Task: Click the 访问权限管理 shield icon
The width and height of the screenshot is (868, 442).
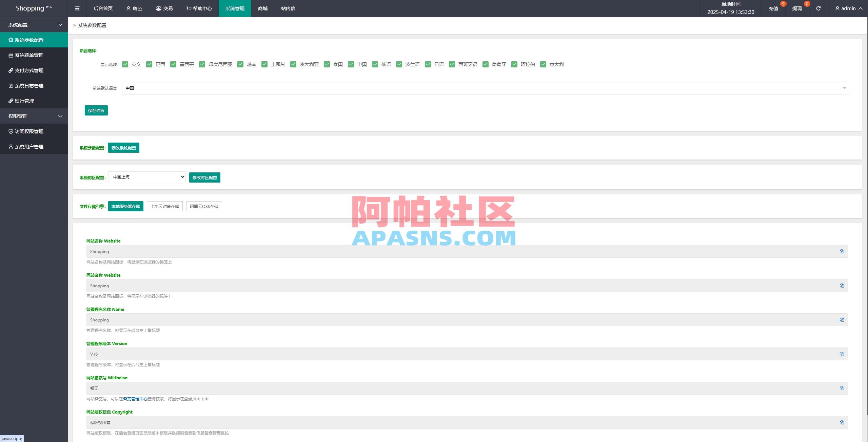Action: click(11, 131)
